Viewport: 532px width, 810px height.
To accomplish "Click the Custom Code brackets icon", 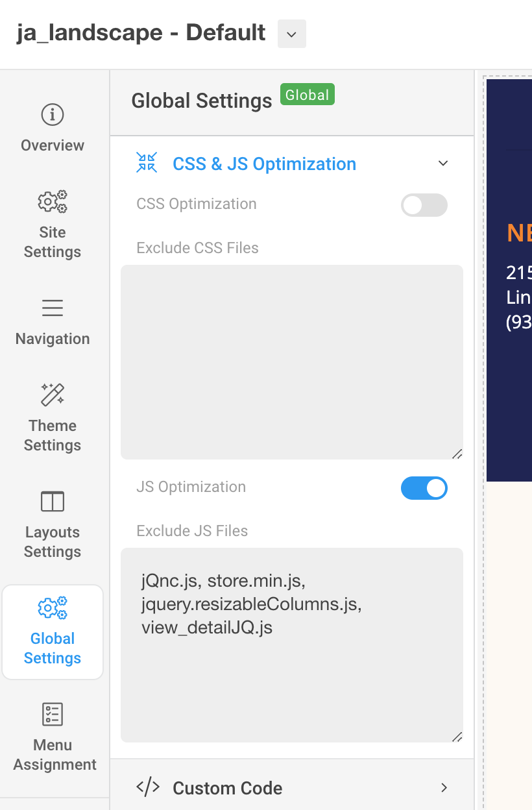I will coord(148,788).
